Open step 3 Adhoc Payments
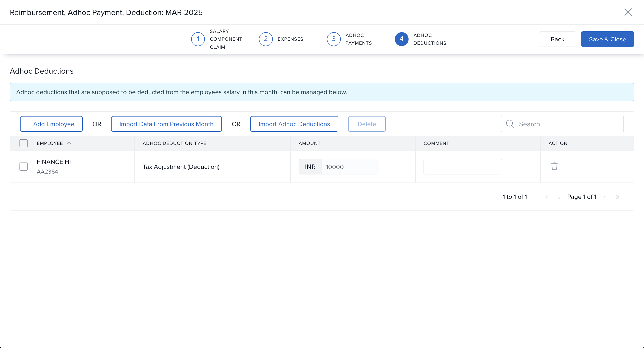 [333, 39]
